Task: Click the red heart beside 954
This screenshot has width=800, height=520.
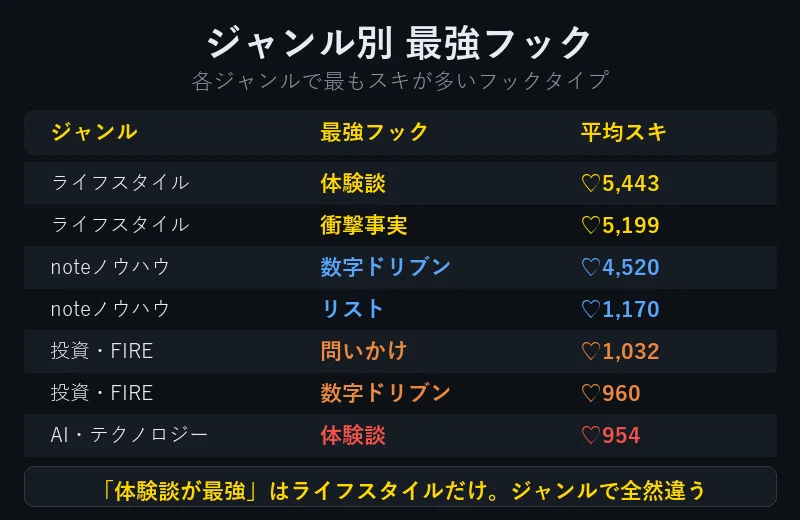Action: (590, 435)
